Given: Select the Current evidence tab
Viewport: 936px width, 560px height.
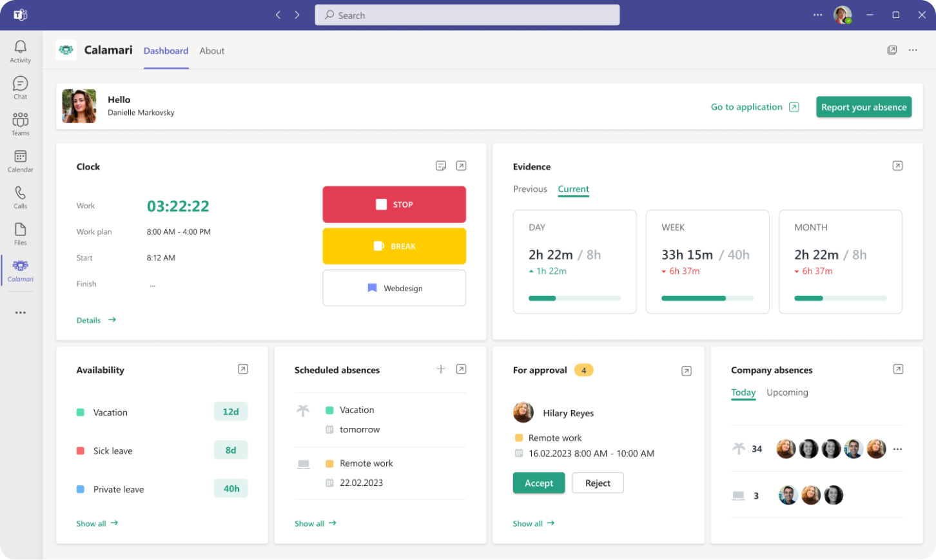Looking at the screenshot, I should [574, 189].
